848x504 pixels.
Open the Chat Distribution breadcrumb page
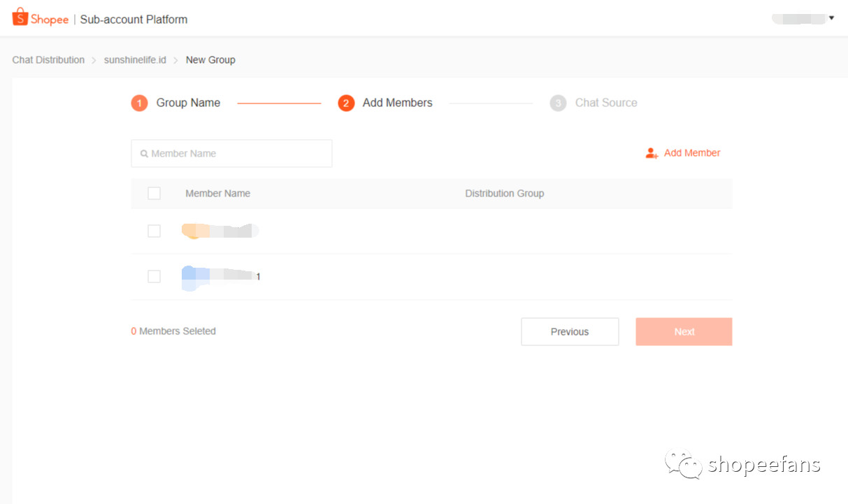(x=48, y=60)
